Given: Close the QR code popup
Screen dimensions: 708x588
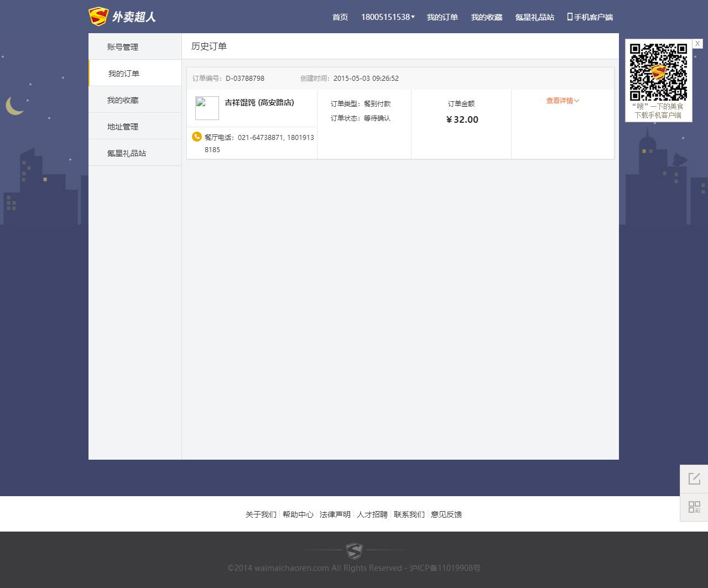Looking at the screenshot, I should coord(697,44).
